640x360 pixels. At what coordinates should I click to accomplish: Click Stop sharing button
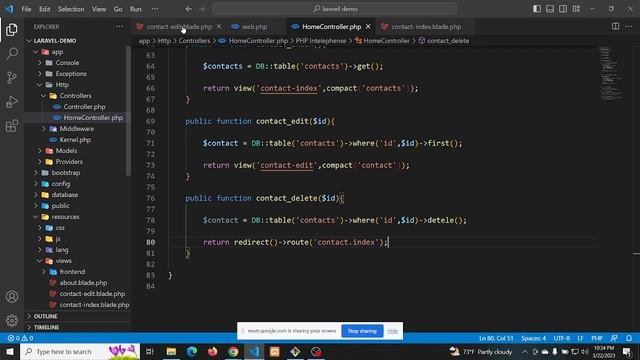pyautogui.click(x=362, y=331)
